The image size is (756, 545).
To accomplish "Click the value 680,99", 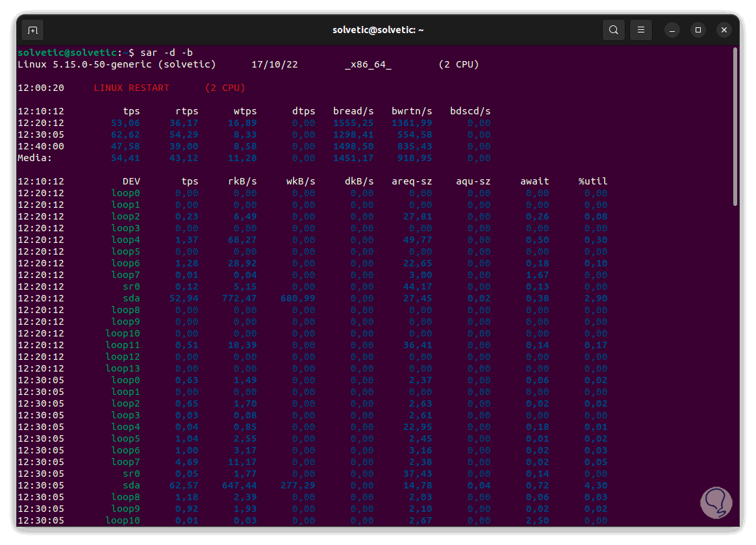I will tap(297, 299).
